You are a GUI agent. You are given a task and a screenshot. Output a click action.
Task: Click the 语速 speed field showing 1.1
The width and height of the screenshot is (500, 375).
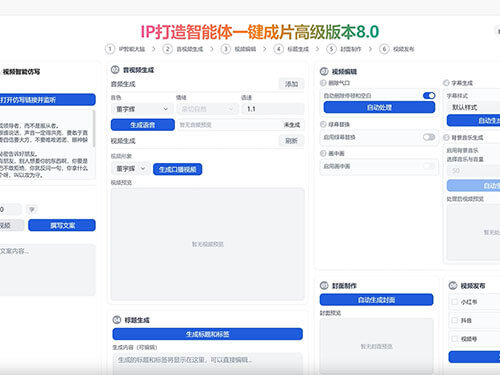273,109
